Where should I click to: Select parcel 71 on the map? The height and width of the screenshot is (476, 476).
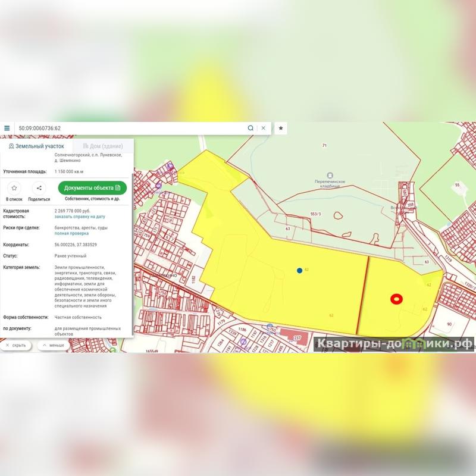(x=325, y=145)
